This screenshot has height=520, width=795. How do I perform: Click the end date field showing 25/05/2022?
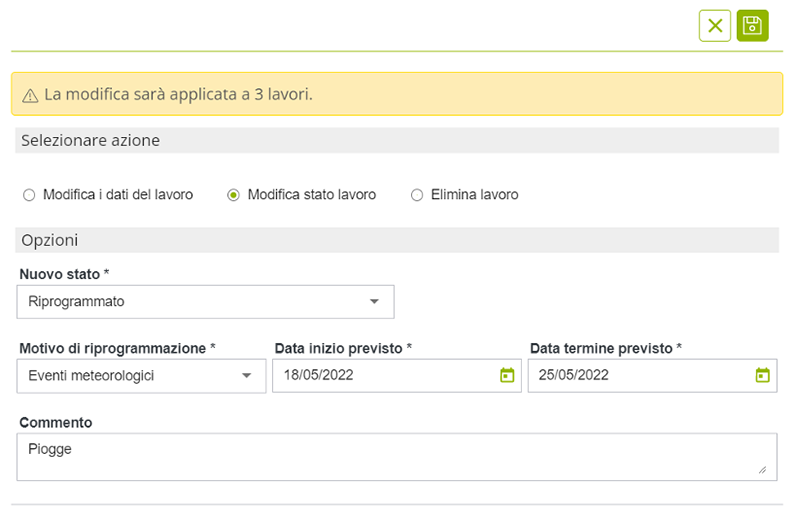pos(640,376)
